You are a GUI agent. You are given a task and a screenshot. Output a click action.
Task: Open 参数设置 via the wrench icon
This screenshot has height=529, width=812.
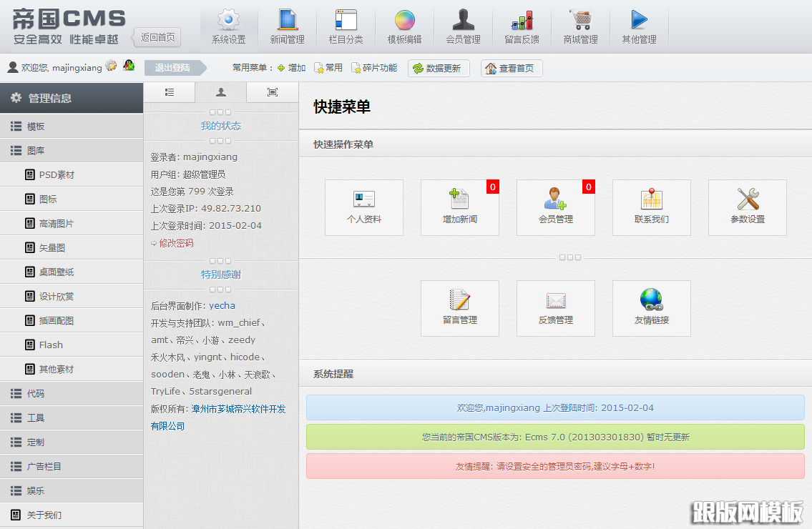click(747, 207)
